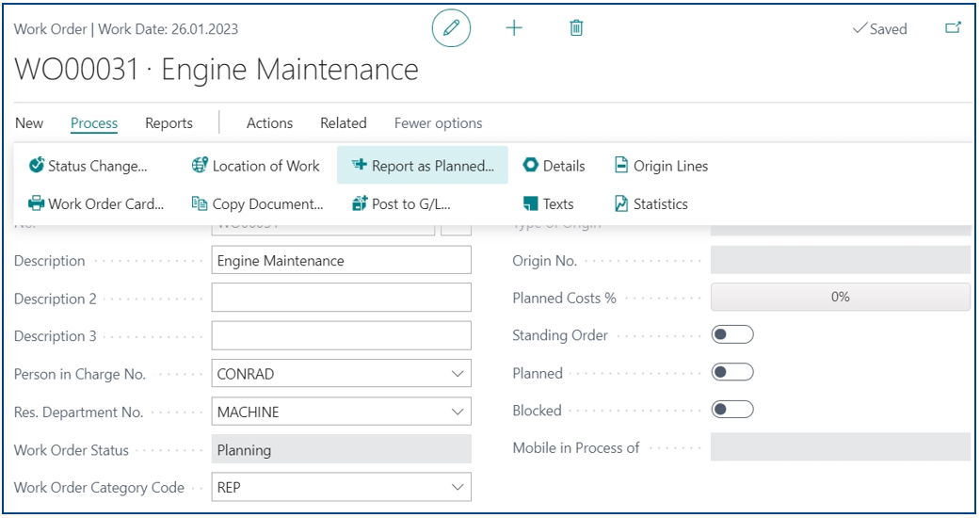Expand the Res. Department No. dropdown
This screenshot has width=980, height=518.
coord(458,413)
